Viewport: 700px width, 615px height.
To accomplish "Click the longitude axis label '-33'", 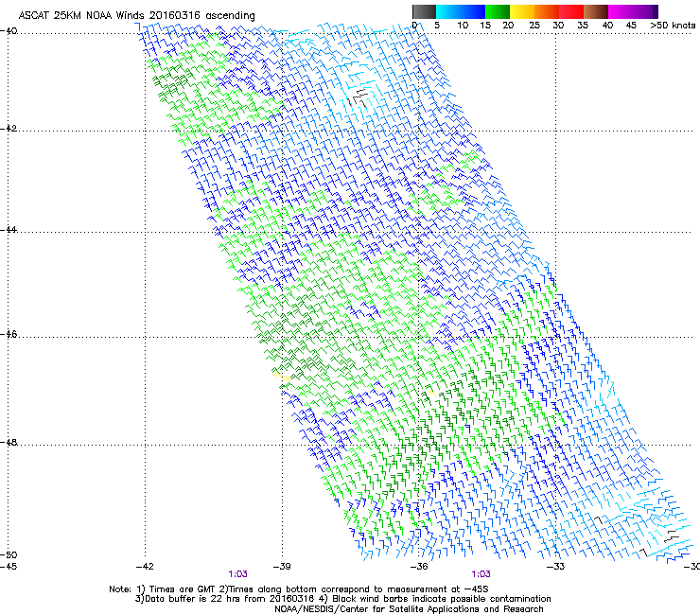I will click(x=556, y=567).
